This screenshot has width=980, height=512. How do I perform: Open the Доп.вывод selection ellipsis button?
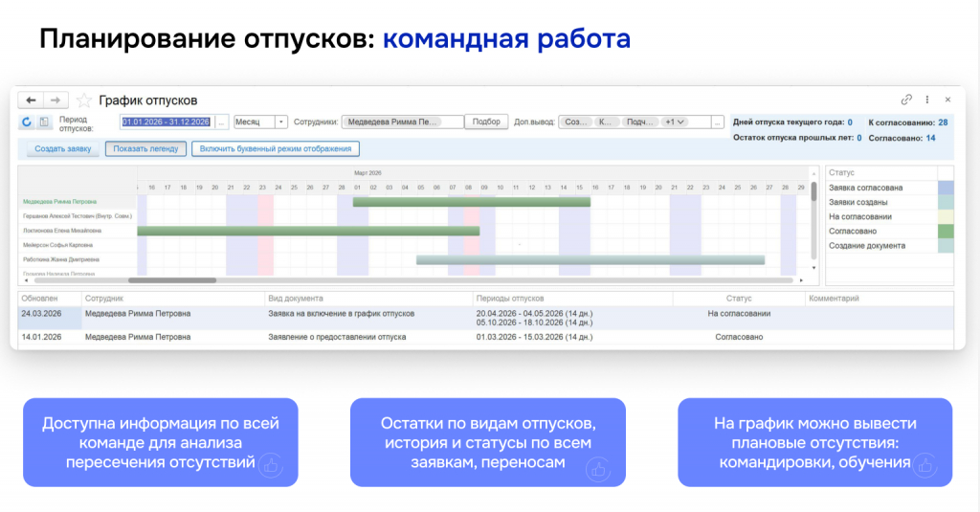(x=718, y=122)
